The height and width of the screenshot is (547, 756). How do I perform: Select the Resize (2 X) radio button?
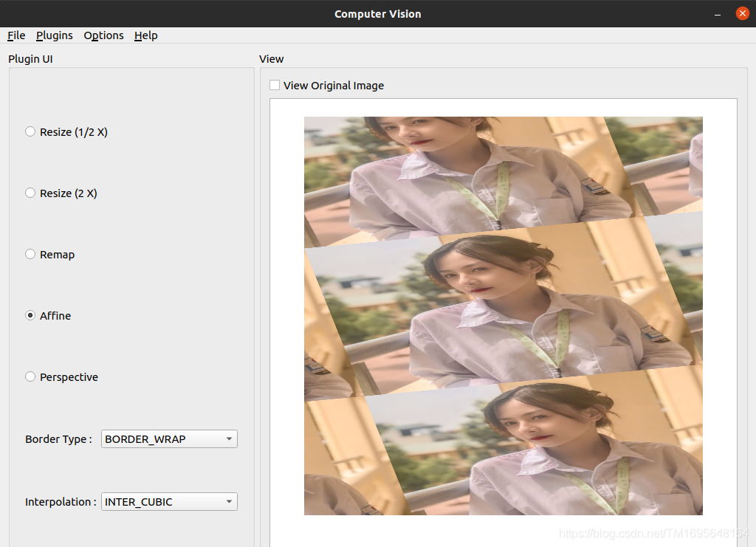tap(30, 193)
